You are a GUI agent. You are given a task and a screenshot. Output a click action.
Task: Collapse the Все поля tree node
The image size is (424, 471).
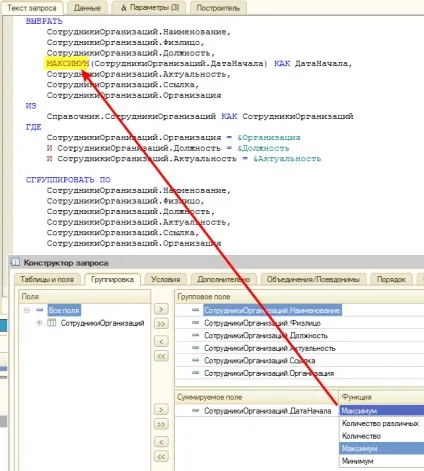coord(27,310)
